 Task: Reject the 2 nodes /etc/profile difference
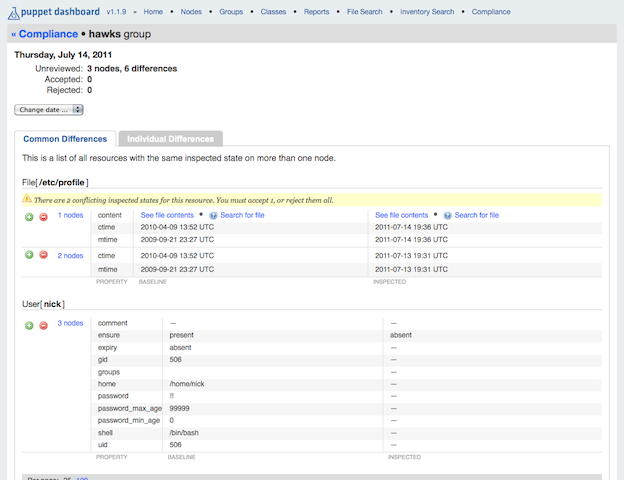(43, 255)
